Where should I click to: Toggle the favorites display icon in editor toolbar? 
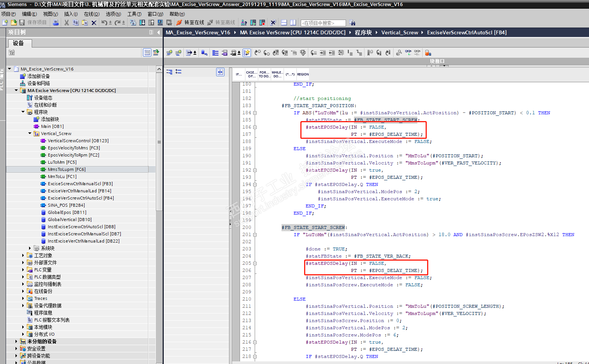point(246,53)
